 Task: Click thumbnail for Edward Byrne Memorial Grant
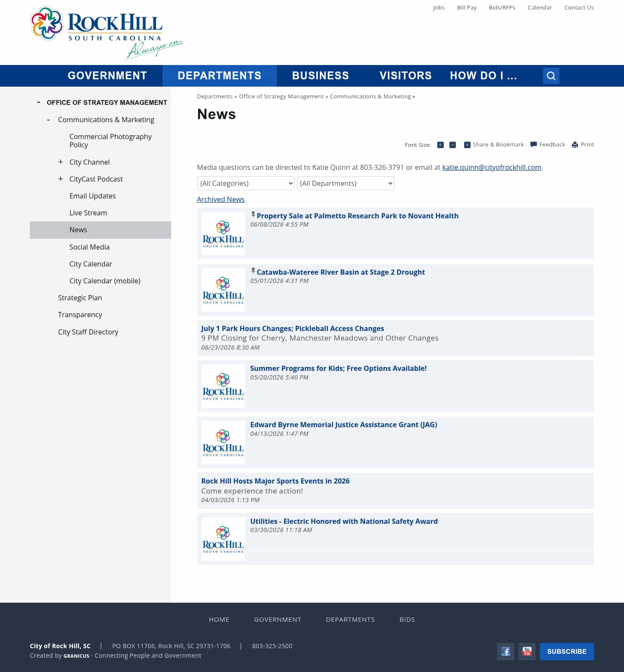click(x=223, y=442)
